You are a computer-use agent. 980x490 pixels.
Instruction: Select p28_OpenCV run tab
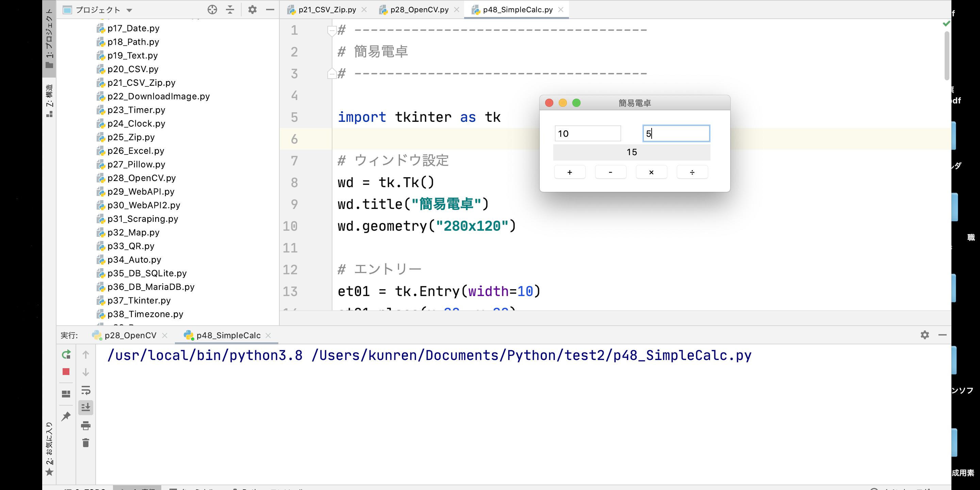pos(130,336)
